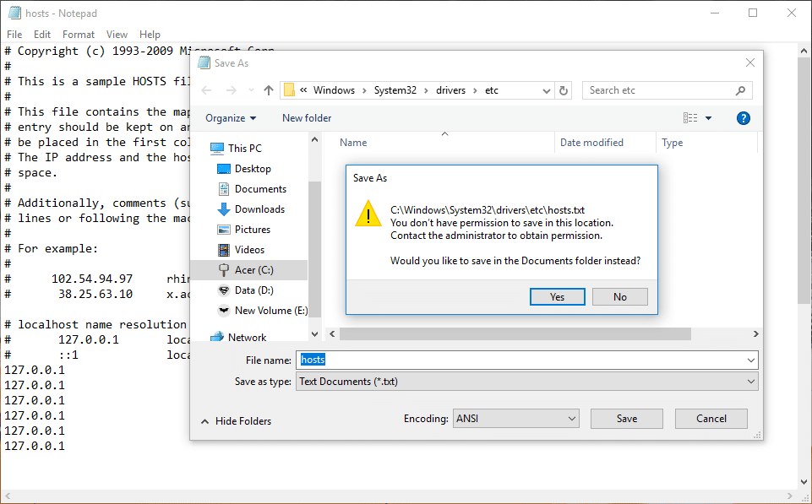
Task: Click the up-directory arrow icon
Action: (x=269, y=90)
